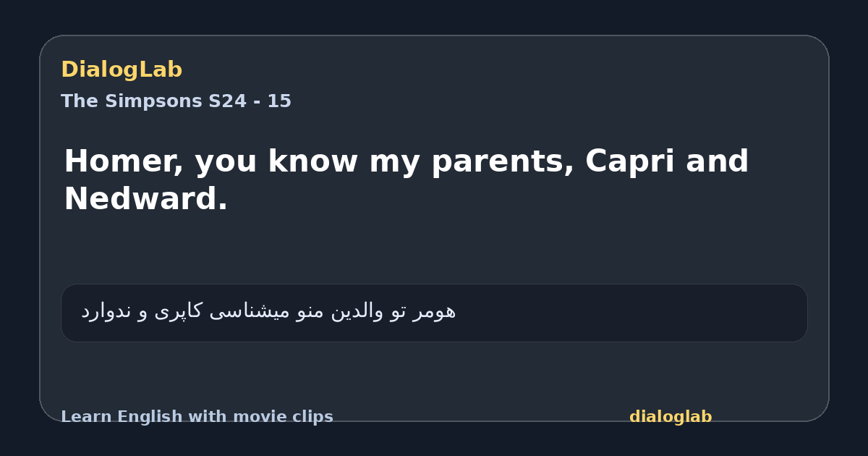Click the yellow dialoglab handle in footer
The width and height of the screenshot is (868, 456).
click(x=671, y=417)
